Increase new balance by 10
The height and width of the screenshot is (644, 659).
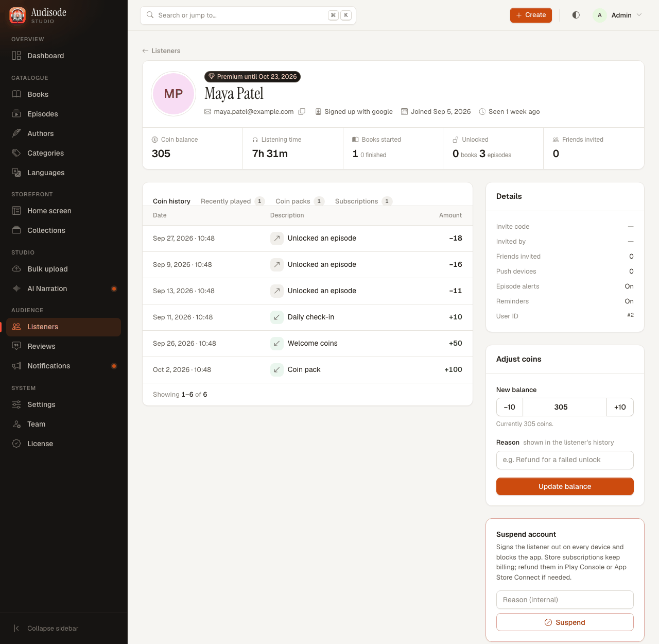tap(620, 407)
